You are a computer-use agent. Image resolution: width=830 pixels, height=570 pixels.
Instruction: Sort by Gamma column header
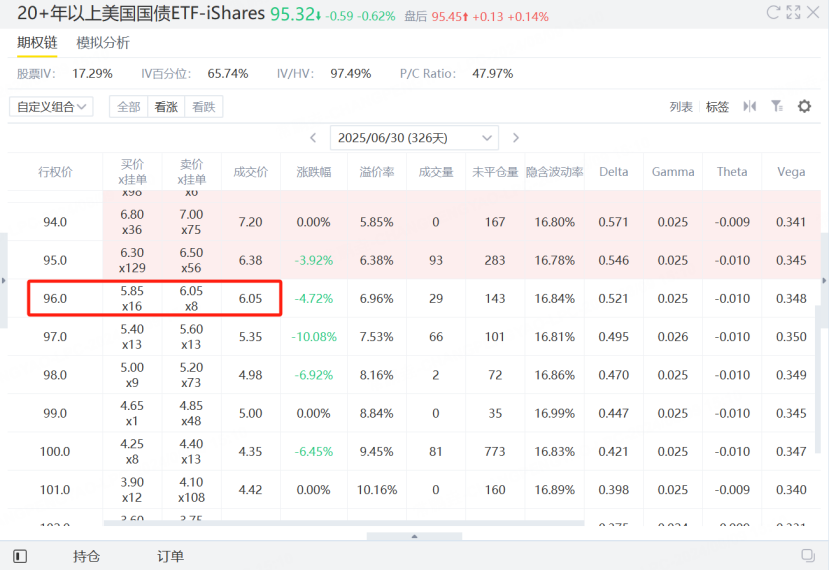[673, 172]
